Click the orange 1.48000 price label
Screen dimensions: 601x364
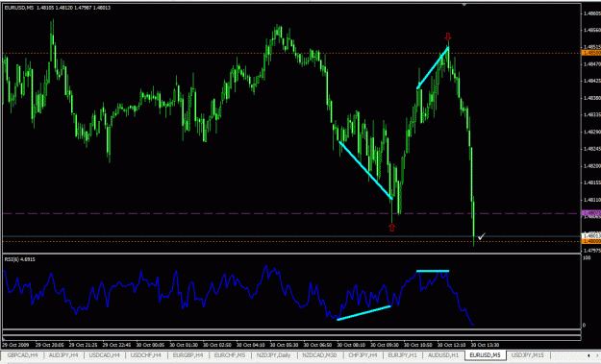[591, 241]
